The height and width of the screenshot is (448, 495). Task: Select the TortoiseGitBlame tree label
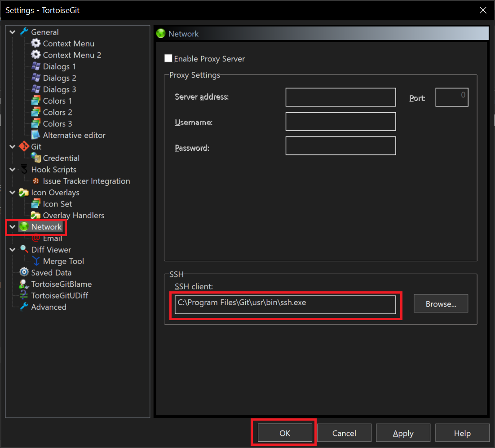click(61, 284)
